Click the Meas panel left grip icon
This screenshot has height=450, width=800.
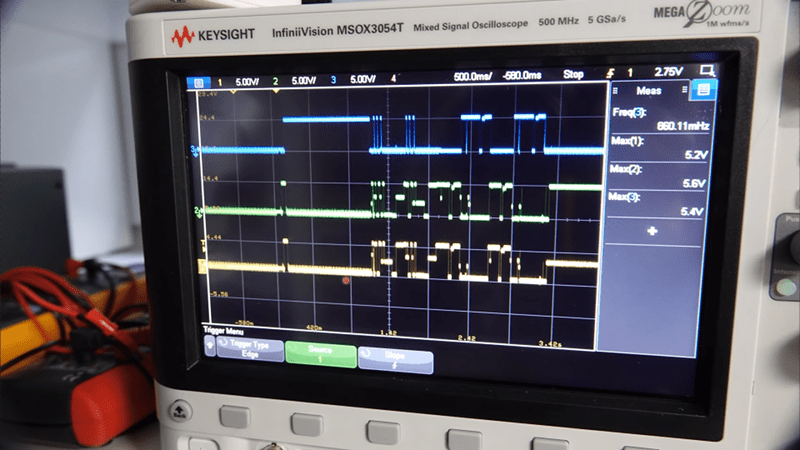616,92
